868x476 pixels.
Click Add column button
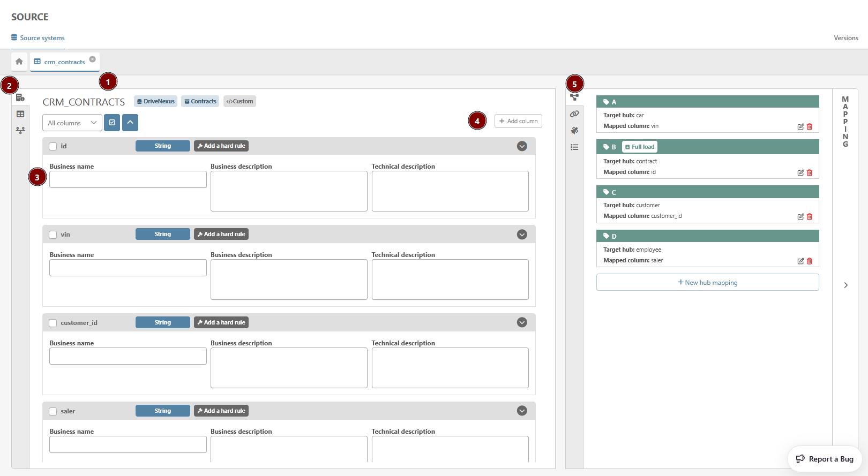518,121
